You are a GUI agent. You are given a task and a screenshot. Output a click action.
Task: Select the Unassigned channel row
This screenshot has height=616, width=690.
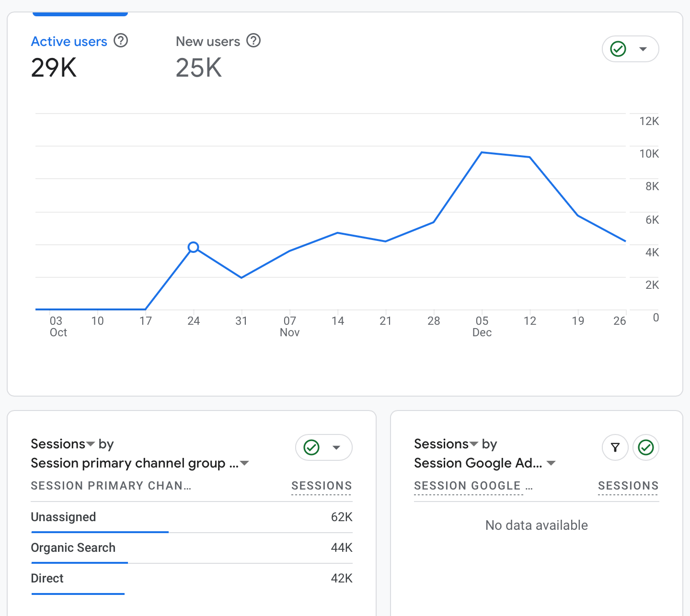coord(63,517)
